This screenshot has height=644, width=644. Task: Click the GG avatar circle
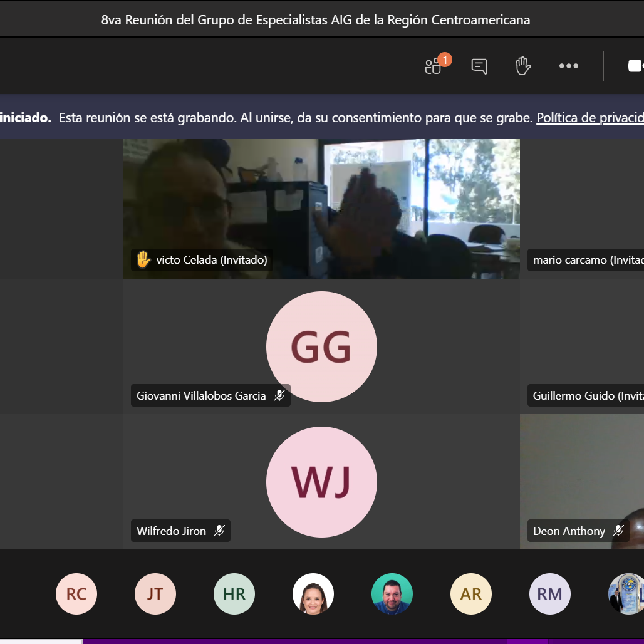click(x=321, y=346)
